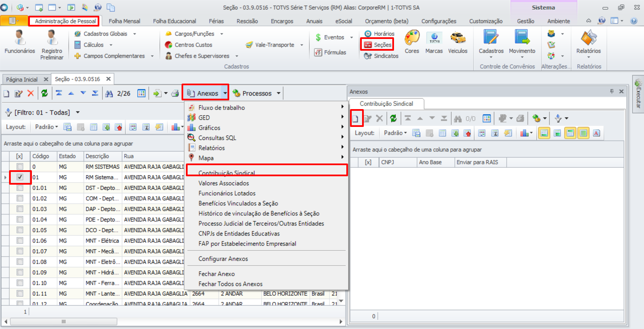Viewport: 644px width, 329px height.
Task: Expand the Fluxo de trabalho submenu
Action: 266,107
